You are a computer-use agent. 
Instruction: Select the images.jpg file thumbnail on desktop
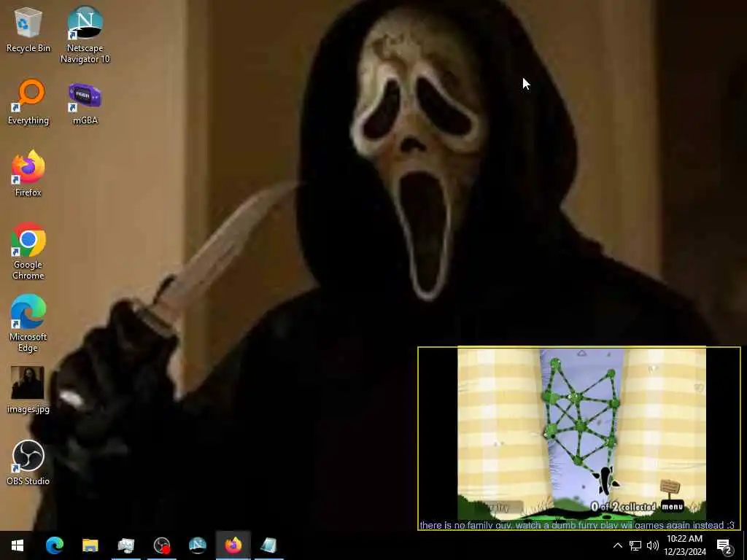[x=28, y=389]
